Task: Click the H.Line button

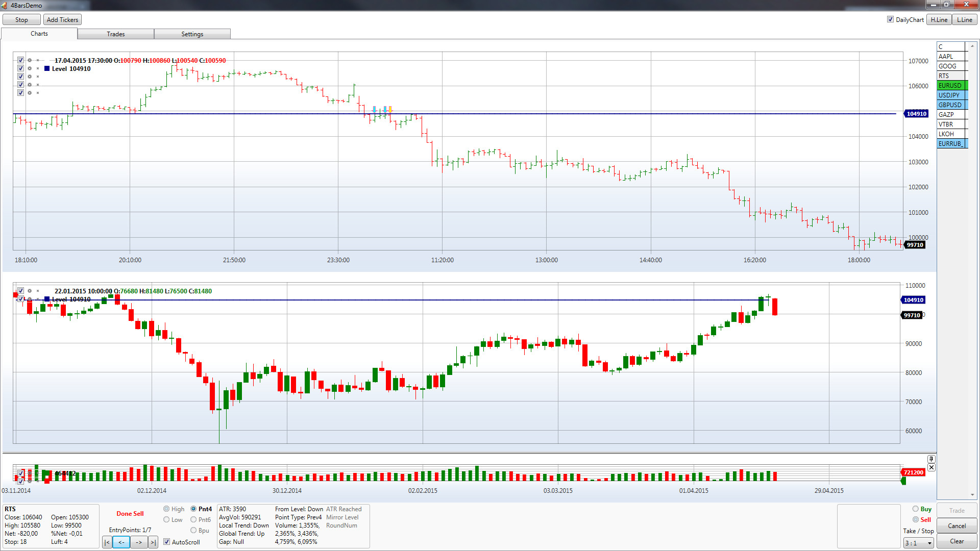Action: point(939,19)
